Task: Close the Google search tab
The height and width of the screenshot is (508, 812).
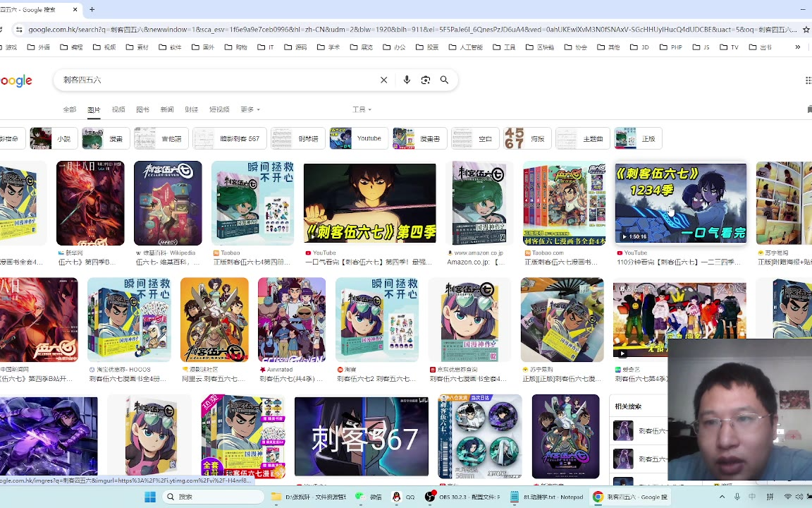Action: [x=75, y=9]
